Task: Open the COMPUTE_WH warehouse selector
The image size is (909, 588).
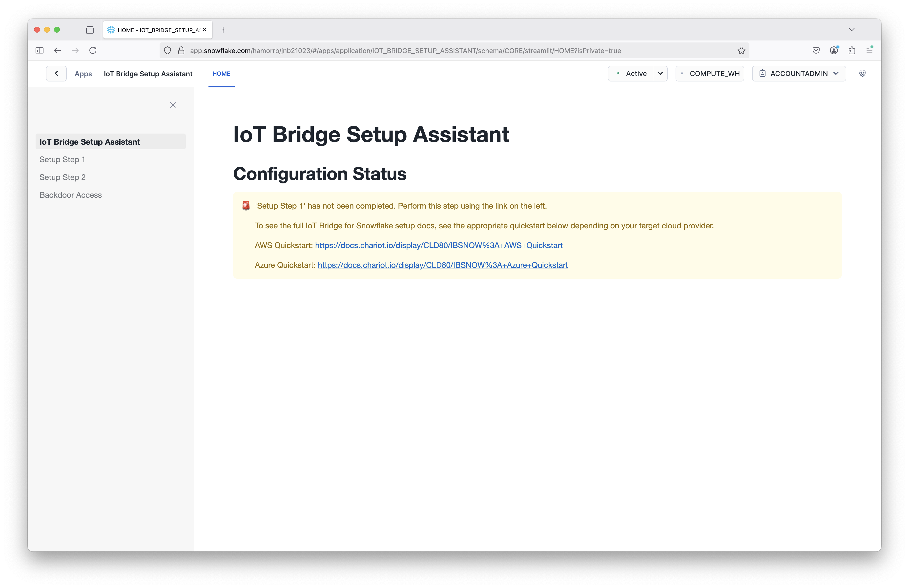Action: pyautogui.click(x=710, y=74)
